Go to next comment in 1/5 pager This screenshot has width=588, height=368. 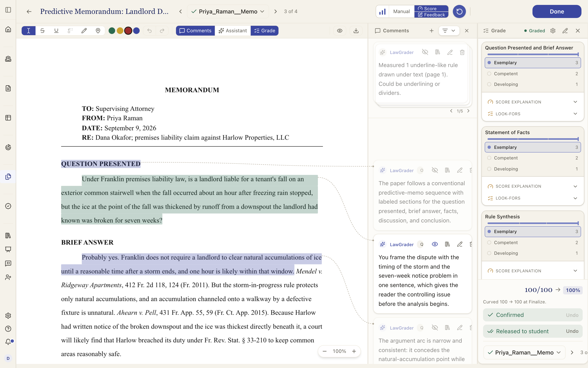(468, 111)
